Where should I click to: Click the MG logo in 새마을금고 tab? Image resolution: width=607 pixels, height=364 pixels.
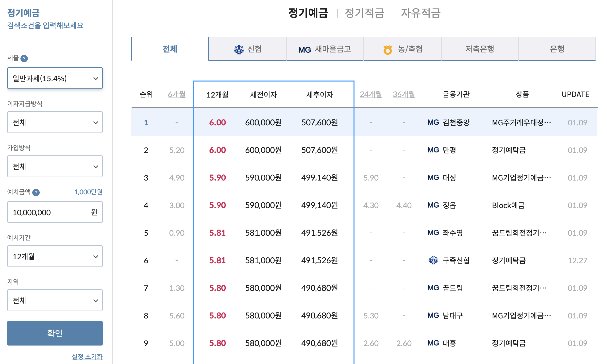coord(304,50)
